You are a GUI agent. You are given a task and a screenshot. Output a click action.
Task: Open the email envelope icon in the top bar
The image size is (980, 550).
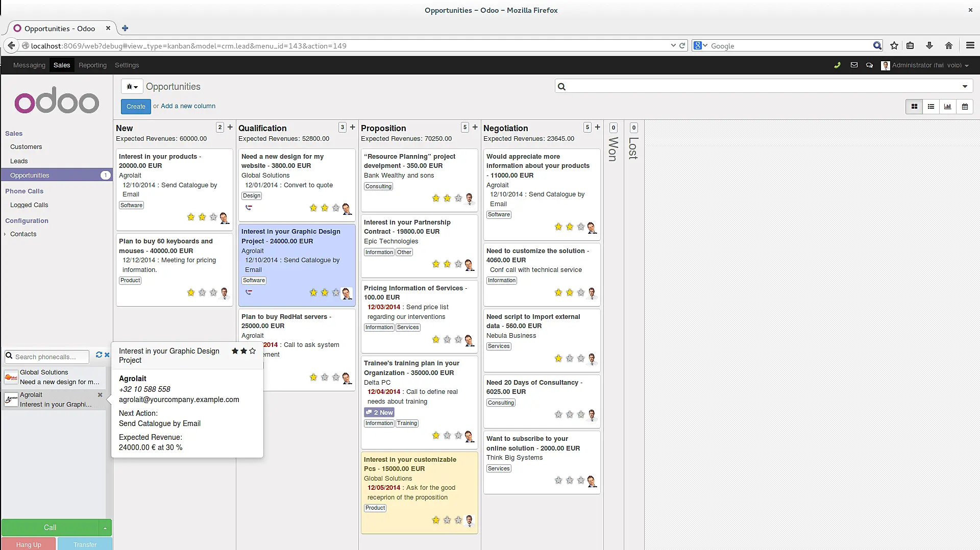[854, 65]
